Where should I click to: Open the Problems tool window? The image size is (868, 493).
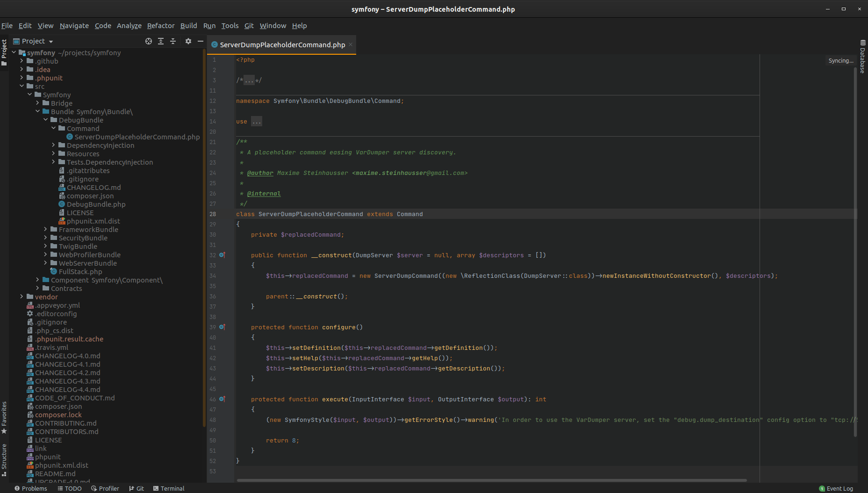point(31,488)
